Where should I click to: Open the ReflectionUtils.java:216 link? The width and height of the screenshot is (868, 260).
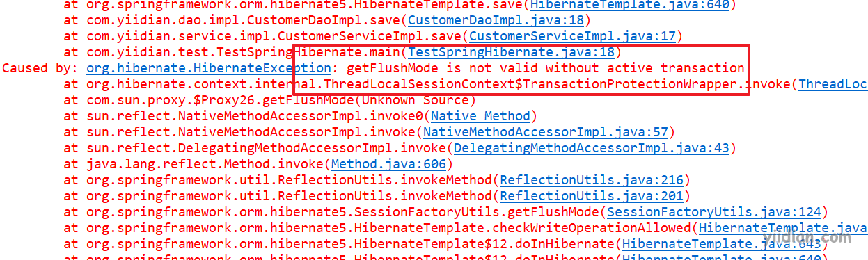click(591, 180)
